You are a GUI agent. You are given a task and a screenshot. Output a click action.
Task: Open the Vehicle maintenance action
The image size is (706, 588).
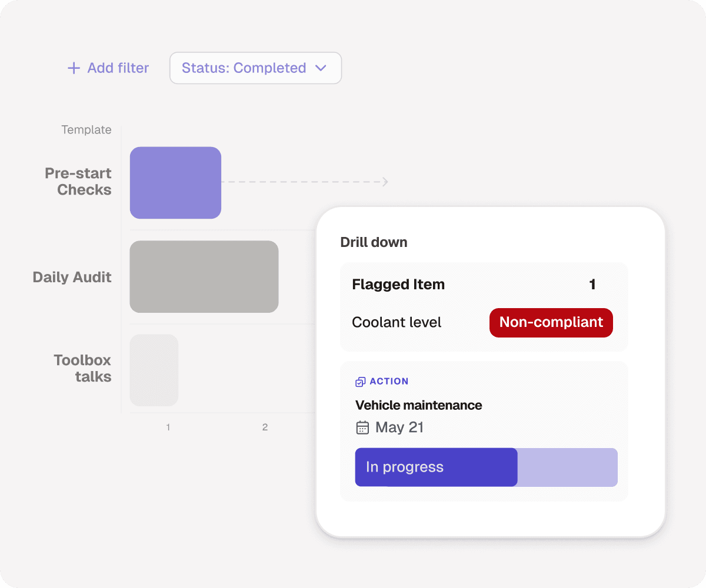(x=418, y=405)
